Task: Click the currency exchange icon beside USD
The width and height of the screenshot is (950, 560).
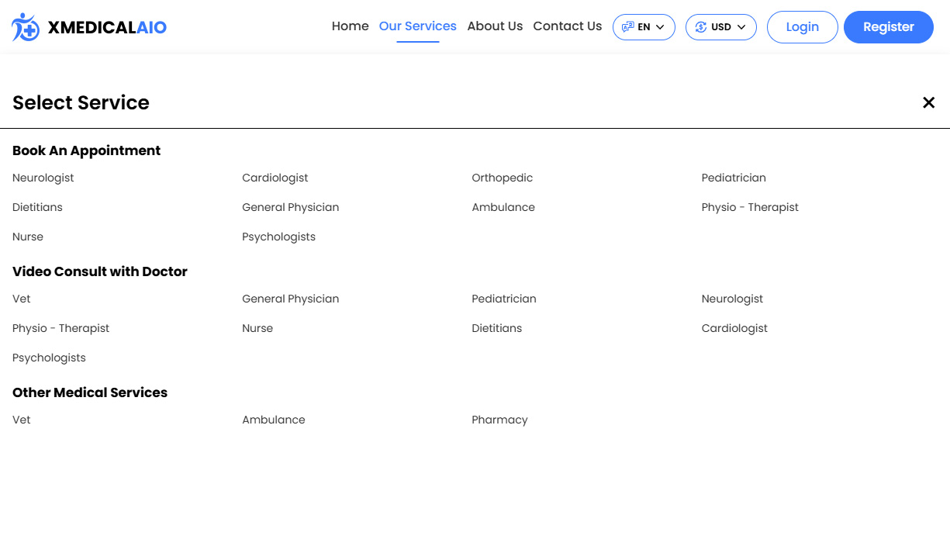Action: (700, 26)
